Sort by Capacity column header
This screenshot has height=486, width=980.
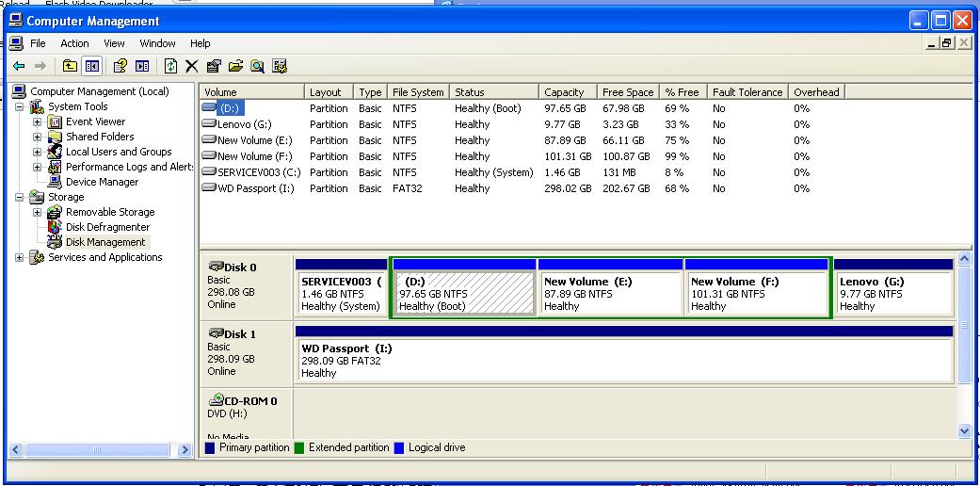568,92
